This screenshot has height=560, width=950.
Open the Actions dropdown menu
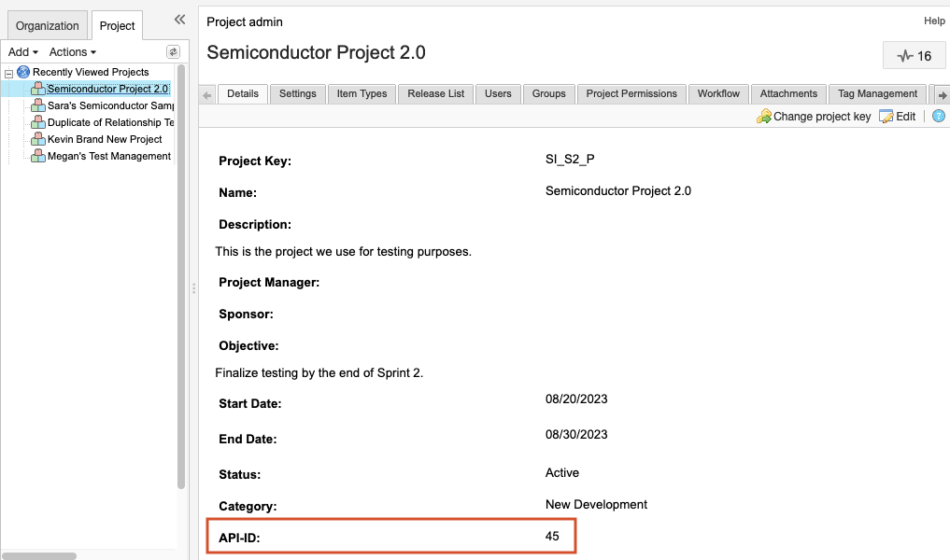(73, 52)
